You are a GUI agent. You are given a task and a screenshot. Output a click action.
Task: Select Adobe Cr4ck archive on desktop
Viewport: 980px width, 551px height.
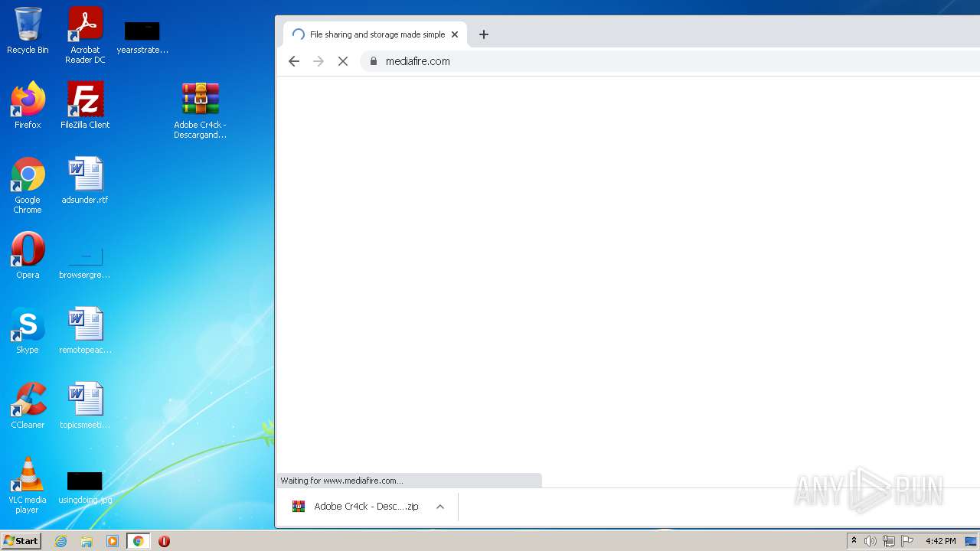[x=200, y=111]
